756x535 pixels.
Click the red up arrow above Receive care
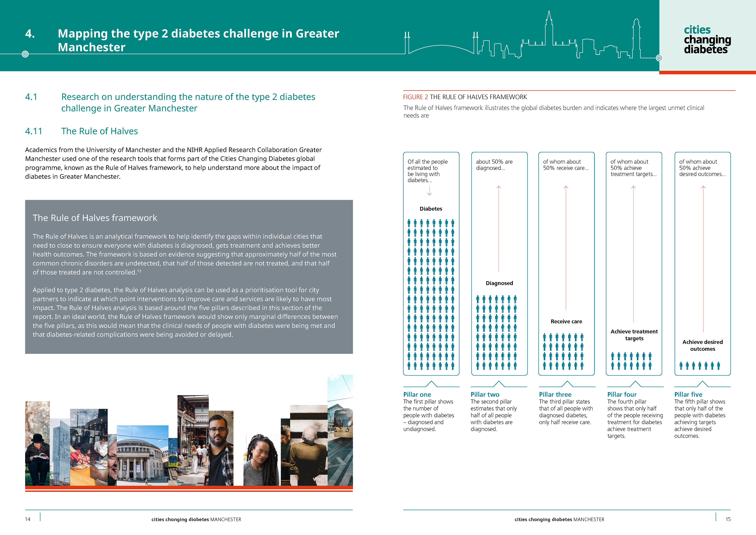click(566, 247)
